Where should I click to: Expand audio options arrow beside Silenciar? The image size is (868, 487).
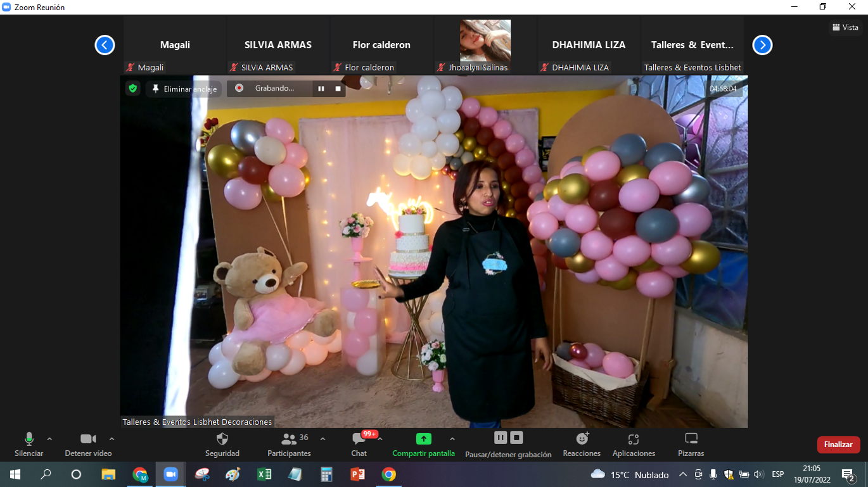point(49,439)
